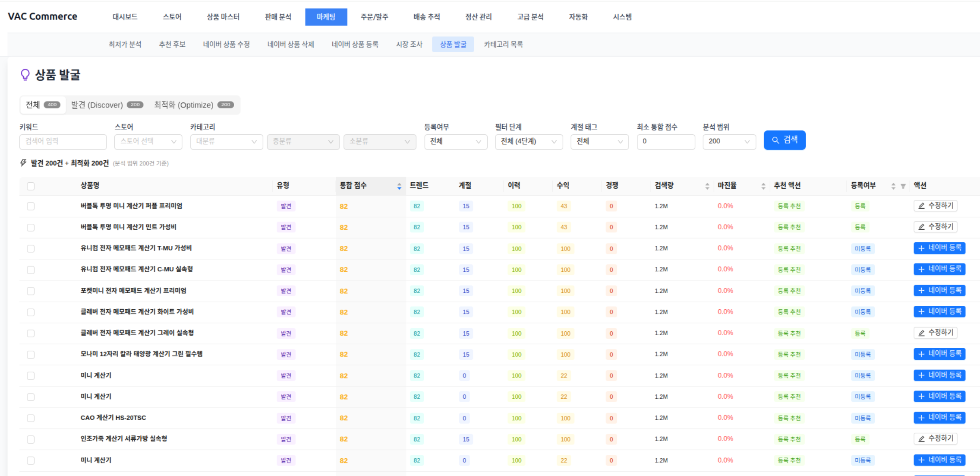Open the 대분류 category dropdown
980x476 pixels.
click(x=227, y=141)
